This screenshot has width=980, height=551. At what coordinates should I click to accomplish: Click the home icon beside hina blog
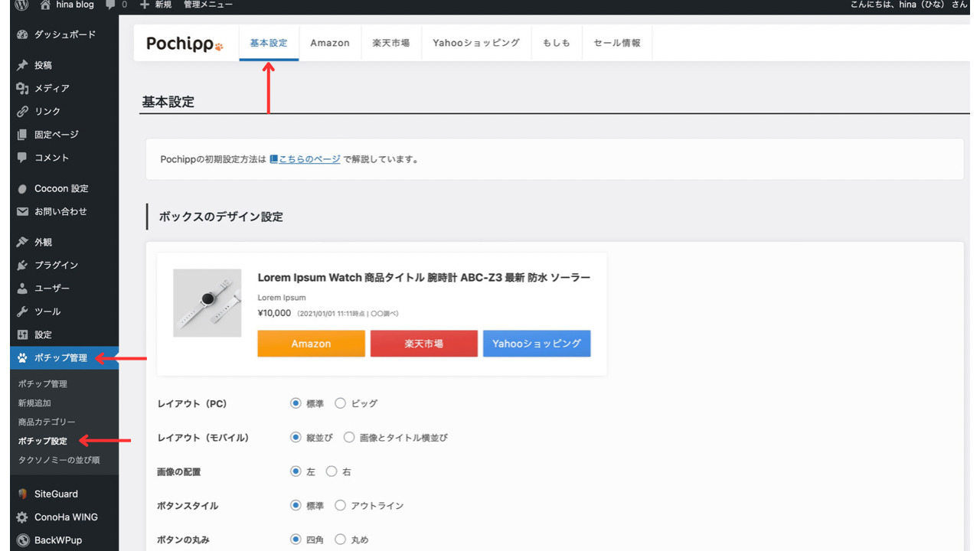click(45, 5)
